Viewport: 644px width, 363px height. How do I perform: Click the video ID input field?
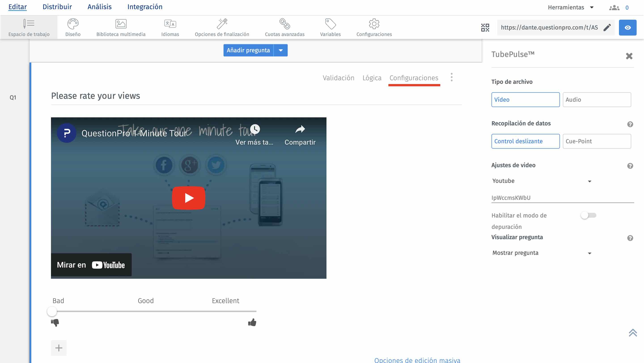[563, 198]
